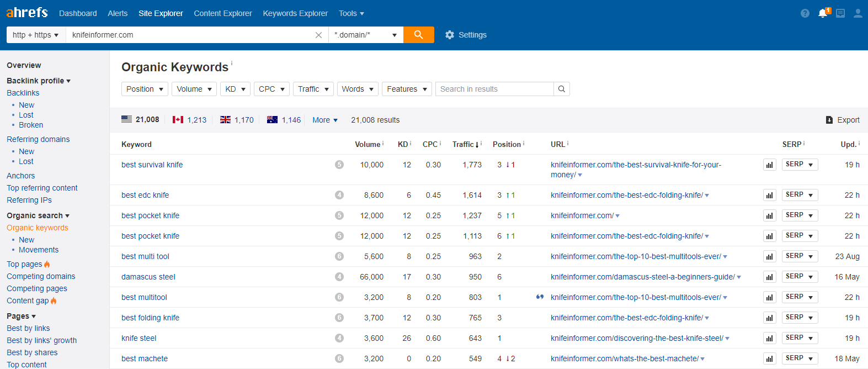Click the featured snippet quote icon for best multitool

click(x=540, y=297)
